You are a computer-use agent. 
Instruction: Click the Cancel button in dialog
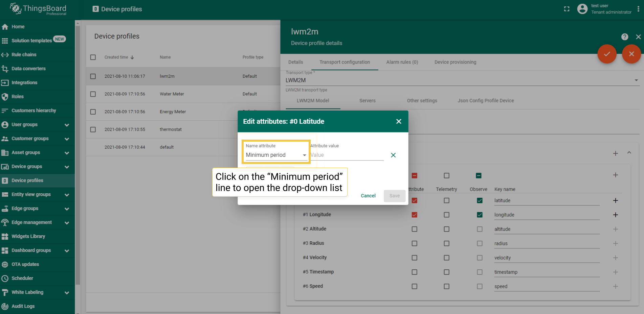pyautogui.click(x=368, y=196)
